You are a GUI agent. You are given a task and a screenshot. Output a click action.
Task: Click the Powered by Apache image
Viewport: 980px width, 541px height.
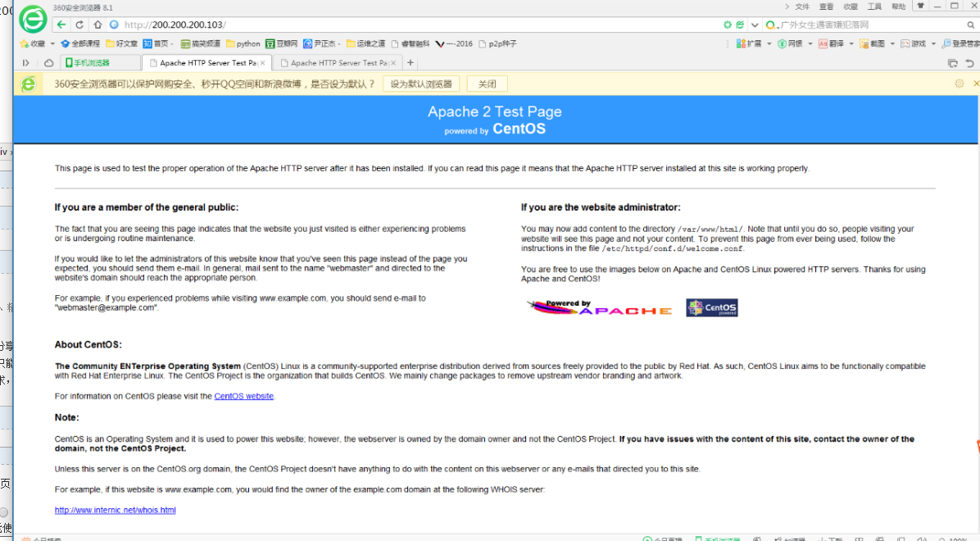pyautogui.click(x=599, y=307)
